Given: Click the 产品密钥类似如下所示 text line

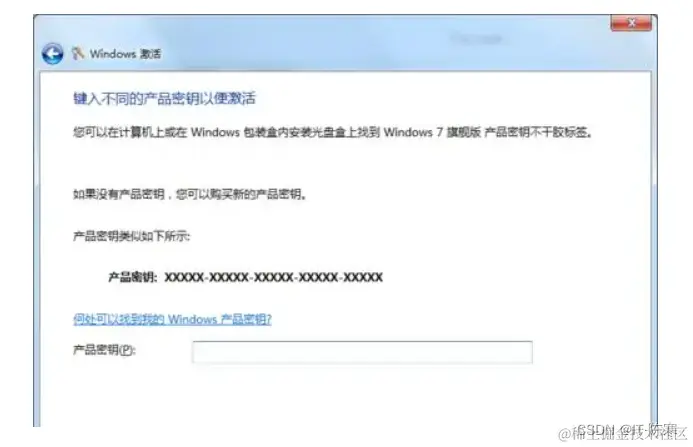Looking at the screenshot, I should coord(131,236).
